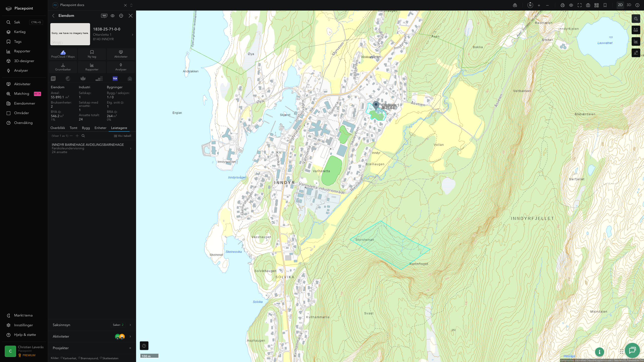Open Matching BETA in sidebar

tap(24, 94)
